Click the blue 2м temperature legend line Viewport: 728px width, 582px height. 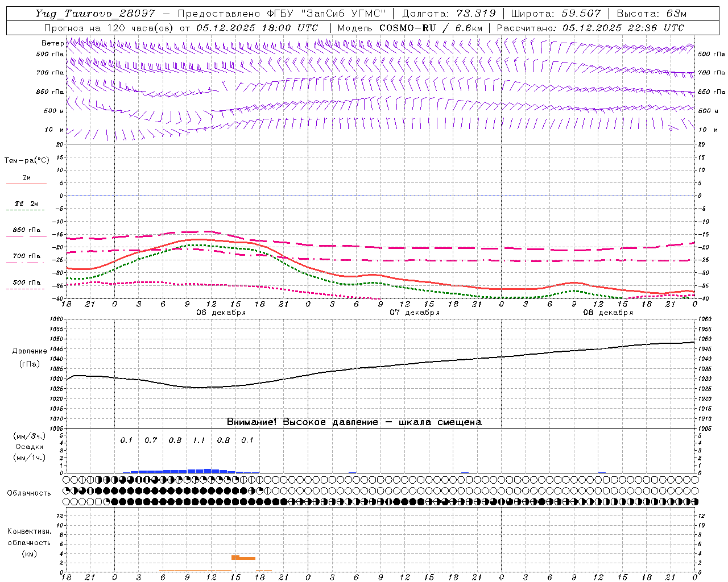pyautogui.click(x=26, y=184)
